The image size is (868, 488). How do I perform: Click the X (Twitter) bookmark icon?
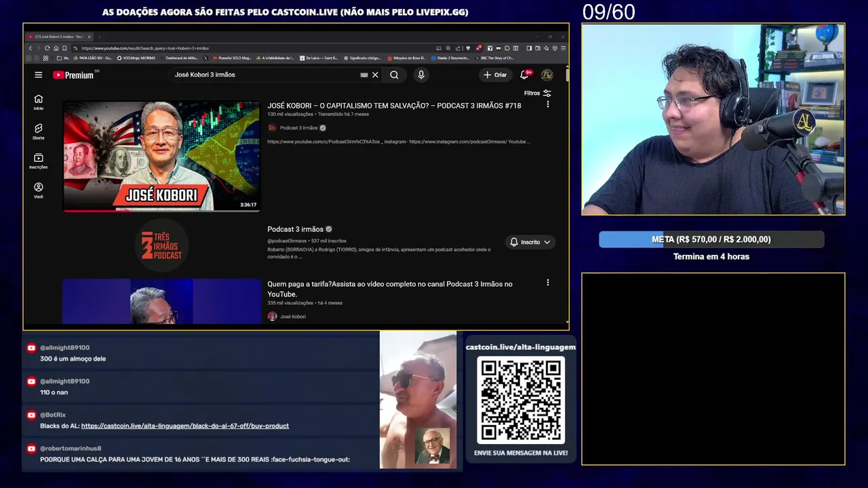(x=205, y=58)
